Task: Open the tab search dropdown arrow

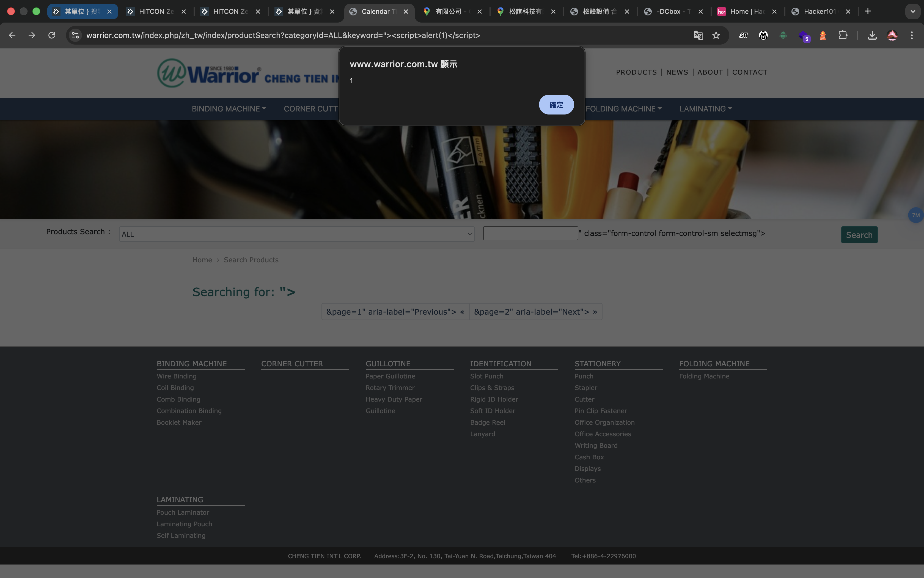Action: (912, 12)
